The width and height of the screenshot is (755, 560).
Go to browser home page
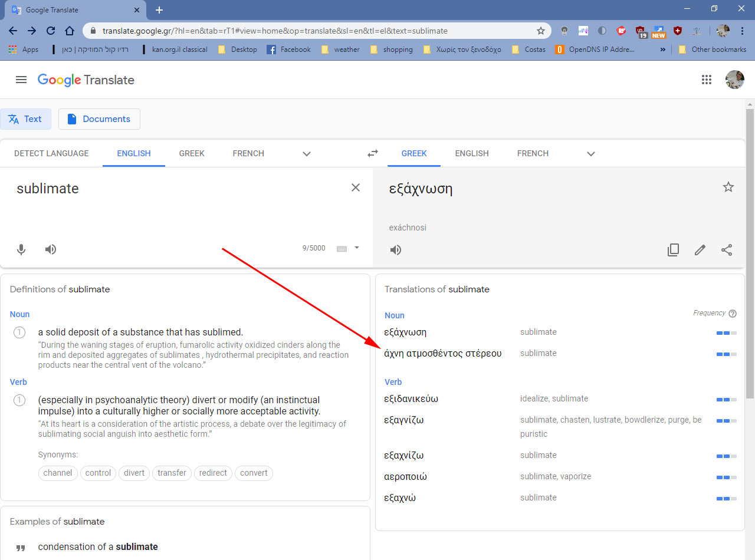(70, 31)
